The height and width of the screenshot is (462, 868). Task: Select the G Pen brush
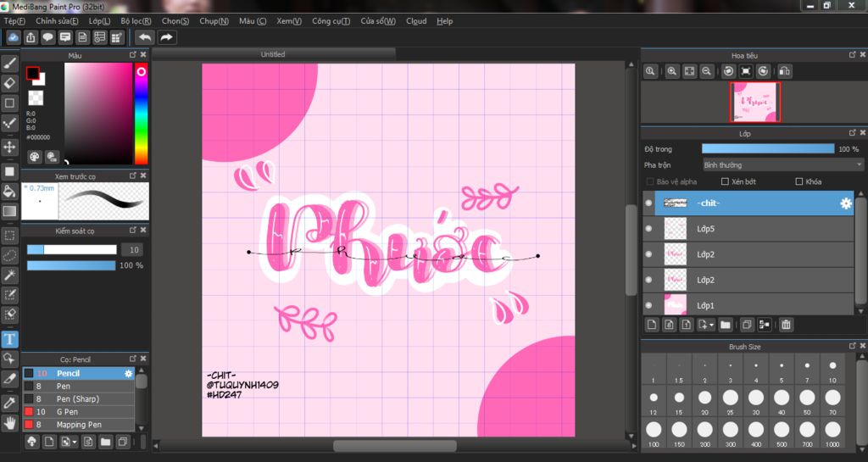pyautogui.click(x=78, y=412)
